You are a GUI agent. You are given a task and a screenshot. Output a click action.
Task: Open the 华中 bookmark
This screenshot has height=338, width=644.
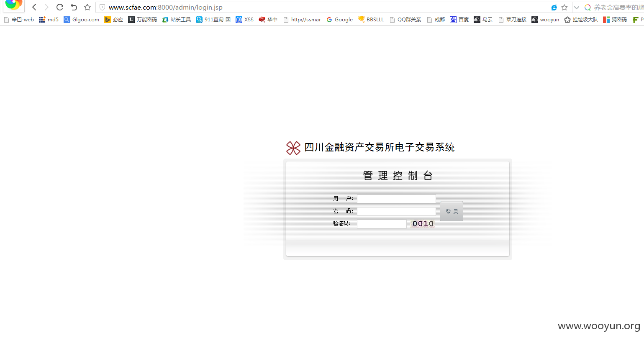268,20
